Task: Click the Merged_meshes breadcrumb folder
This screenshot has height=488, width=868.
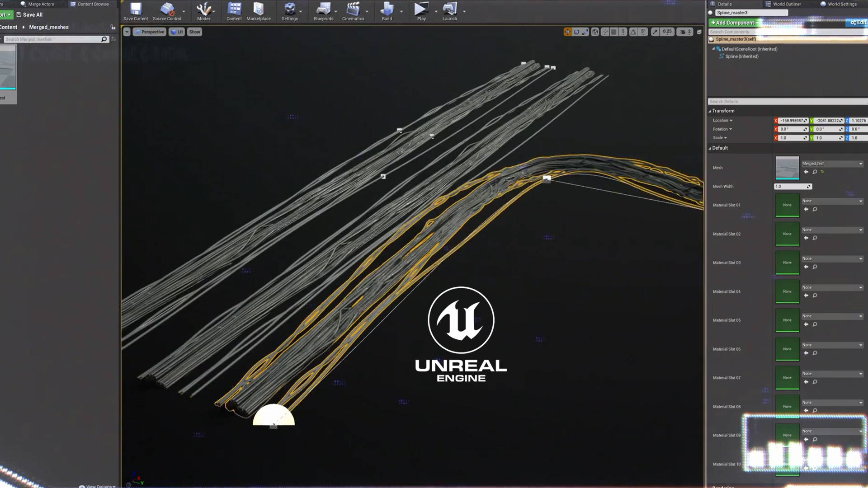Action: (49, 27)
